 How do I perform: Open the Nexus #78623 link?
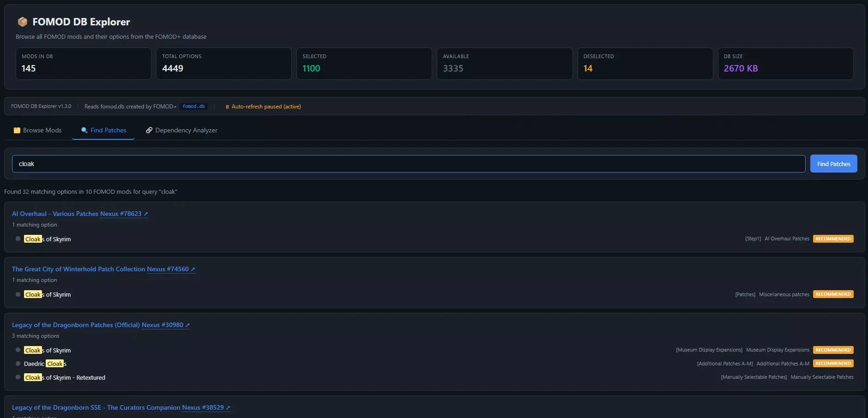124,214
